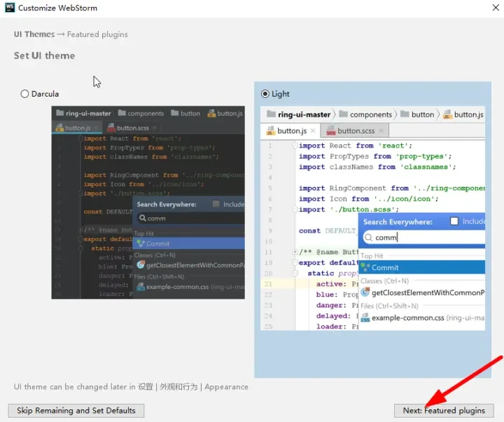Click the magnifier search icon in Light preview
The image size is (504, 422).
point(368,237)
